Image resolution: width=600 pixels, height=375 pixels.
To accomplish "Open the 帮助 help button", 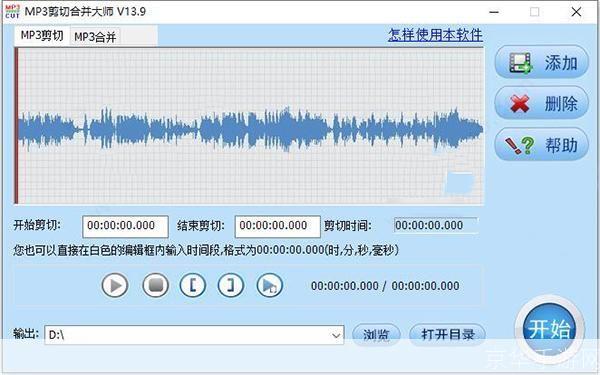I will [541, 145].
